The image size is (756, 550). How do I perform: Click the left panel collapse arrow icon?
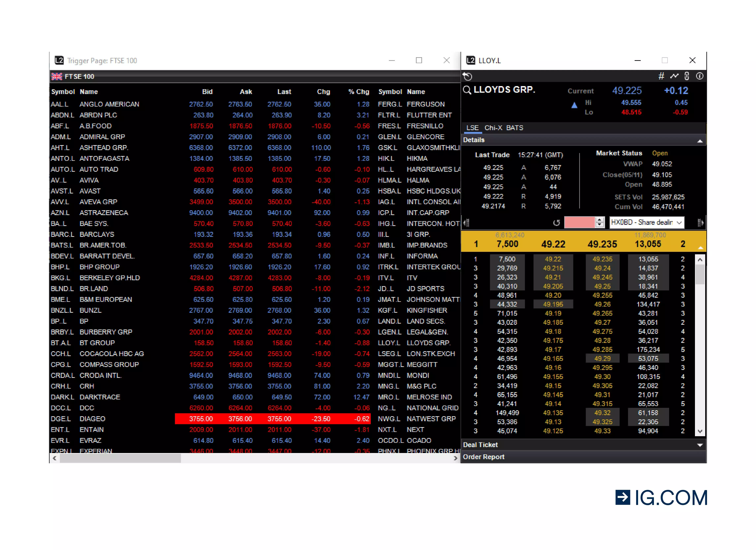click(466, 223)
